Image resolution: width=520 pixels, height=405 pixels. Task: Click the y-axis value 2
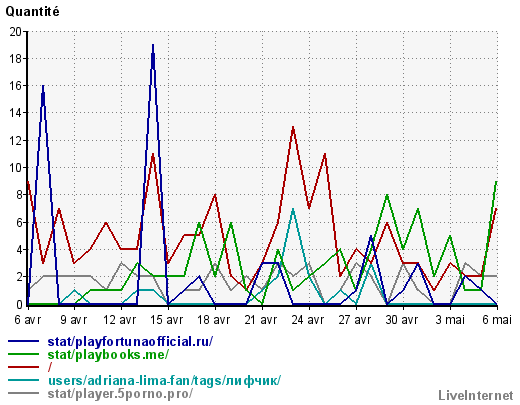tap(19, 277)
